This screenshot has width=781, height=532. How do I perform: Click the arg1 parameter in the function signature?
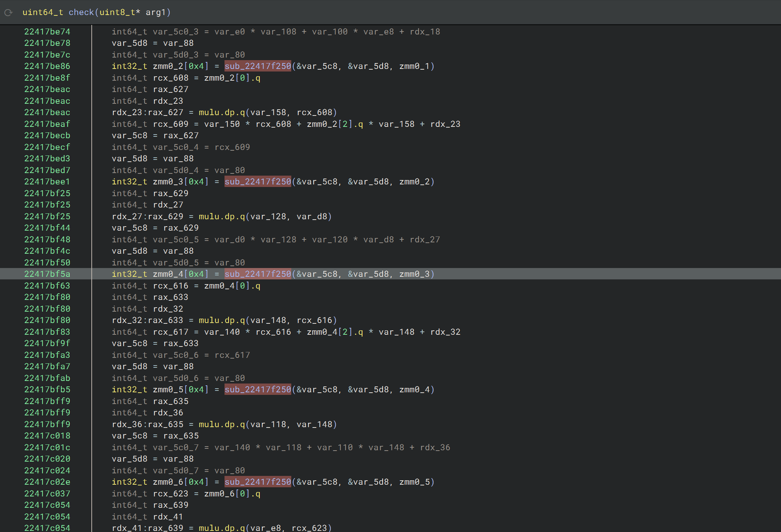click(x=156, y=12)
